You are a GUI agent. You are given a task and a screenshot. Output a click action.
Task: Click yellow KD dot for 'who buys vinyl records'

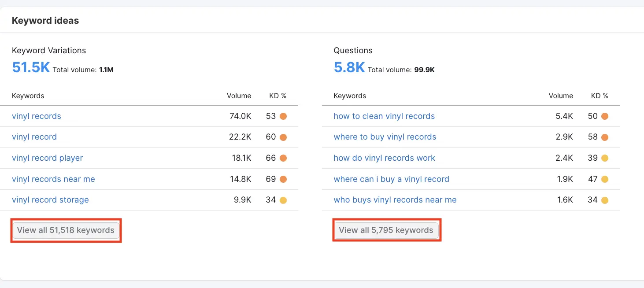point(605,200)
